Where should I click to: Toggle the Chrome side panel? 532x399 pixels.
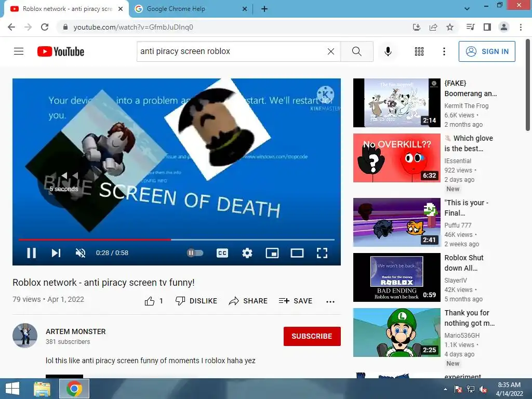pos(487,27)
